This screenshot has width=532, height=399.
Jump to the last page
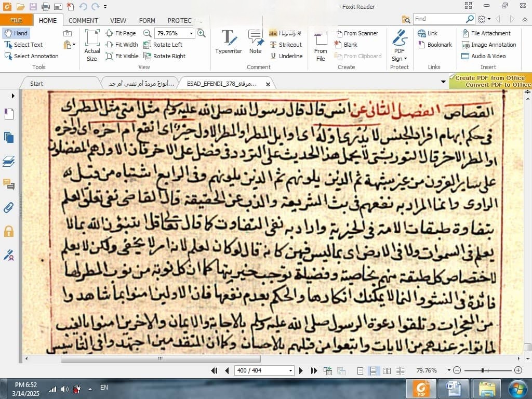(314, 370)
